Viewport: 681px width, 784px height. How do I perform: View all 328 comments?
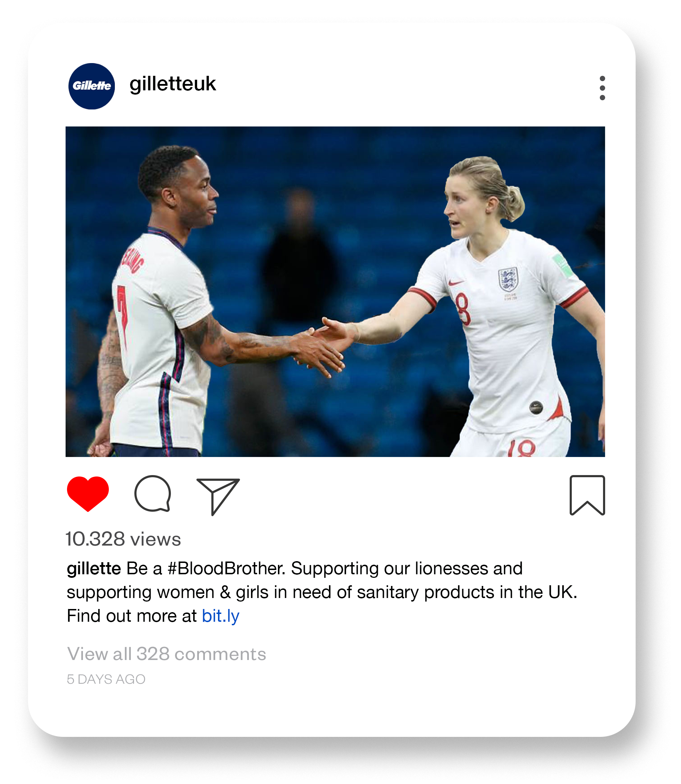[x=167, y=654]
